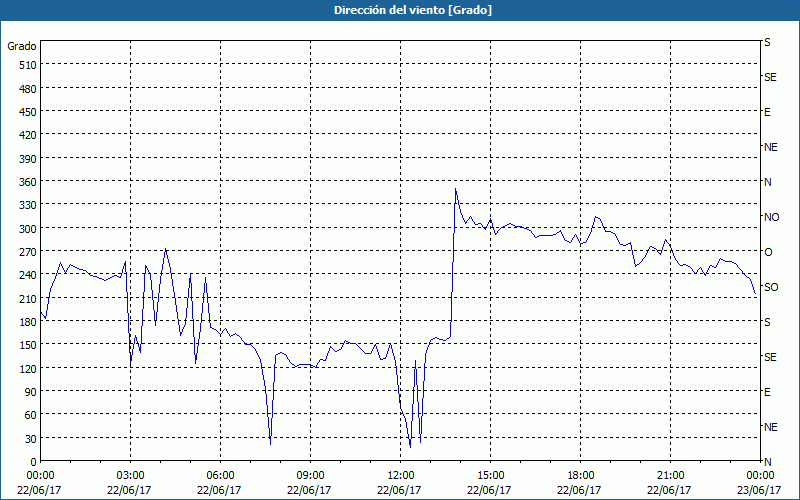Click the 270 degree axis label
The width and height of the screenshot is (800, 500).
28,252
